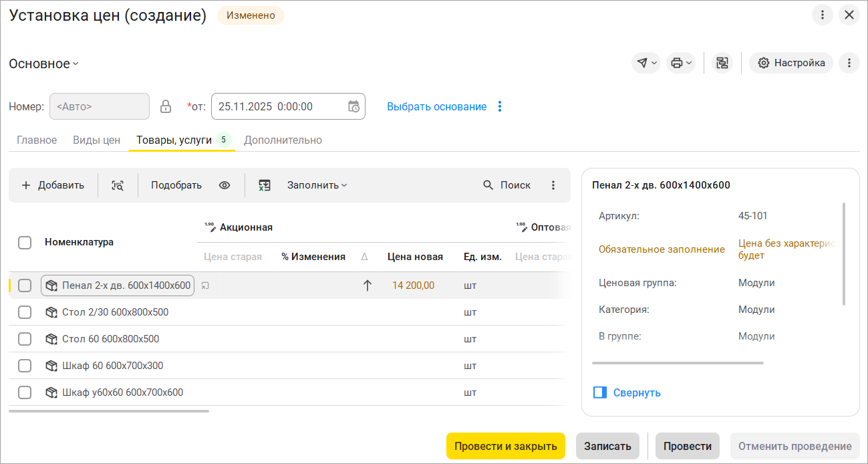Open the document structure icon near Настройка

tap(722, 63)
